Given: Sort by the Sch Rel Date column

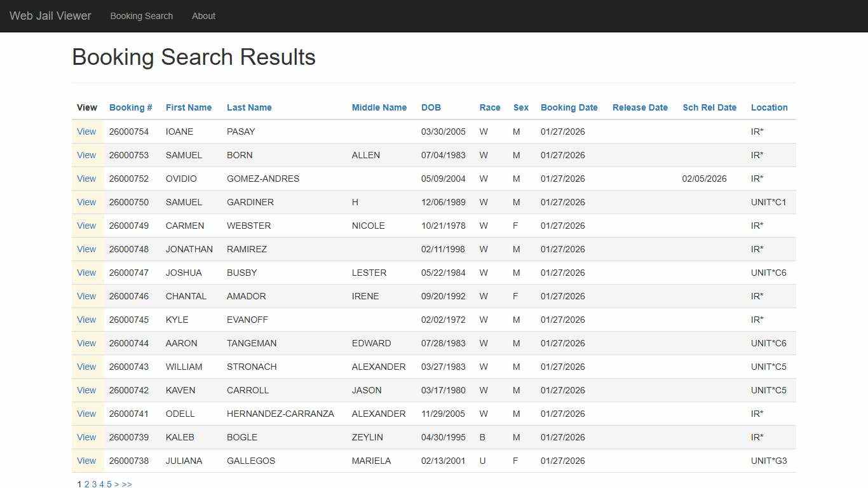Looking at the screenshot, I should pos(710,107).
